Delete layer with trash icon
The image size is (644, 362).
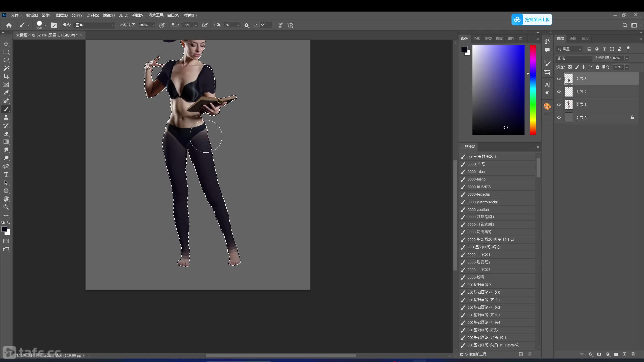tap(633, 354)
